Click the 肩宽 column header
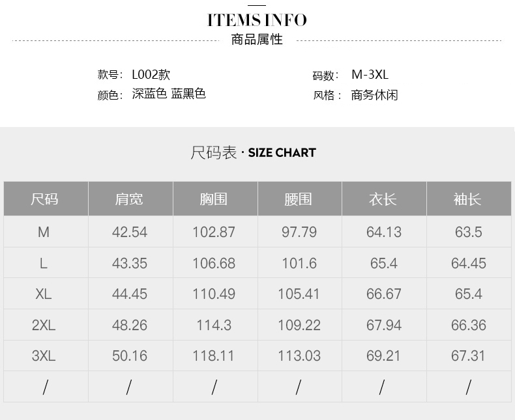The height and width of the screenshot is (420, 515). pyautogui.click(x=129, y=199)
